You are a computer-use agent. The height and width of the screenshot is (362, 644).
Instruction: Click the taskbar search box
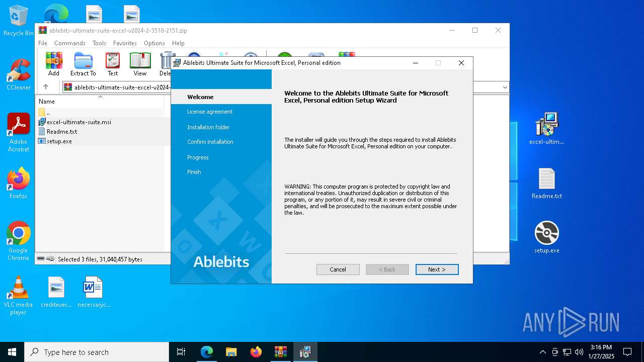[x=97, y=352]
